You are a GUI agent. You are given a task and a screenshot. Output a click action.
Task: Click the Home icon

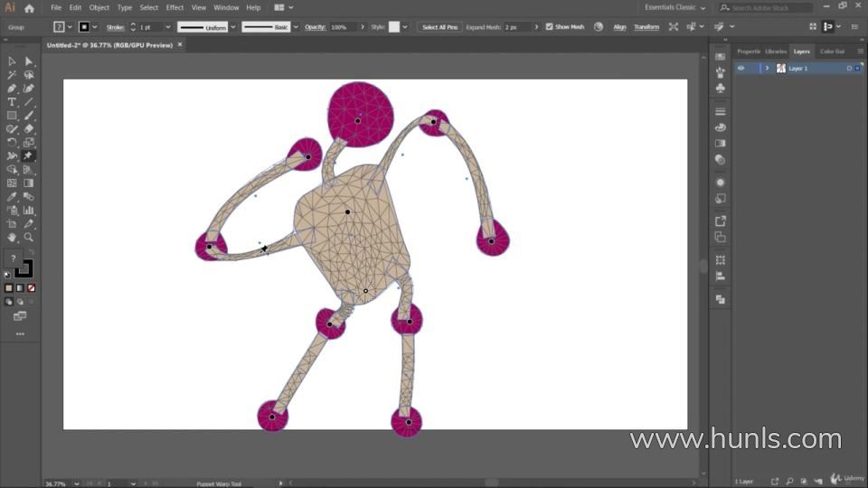point(29,8)
